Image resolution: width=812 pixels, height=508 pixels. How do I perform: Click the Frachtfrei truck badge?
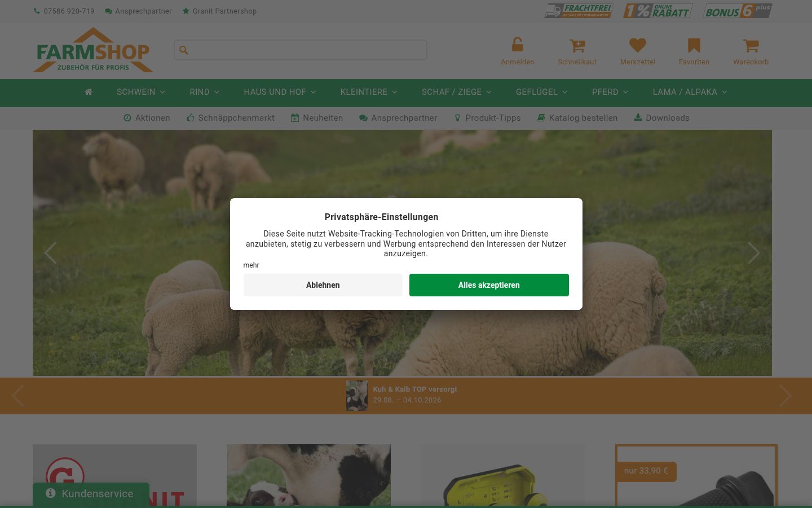[x=579, y=11]
